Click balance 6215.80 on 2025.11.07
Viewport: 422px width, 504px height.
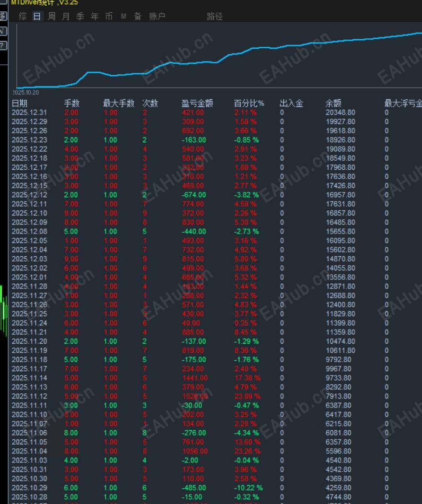pyautogui.click(x=339, y=424)
